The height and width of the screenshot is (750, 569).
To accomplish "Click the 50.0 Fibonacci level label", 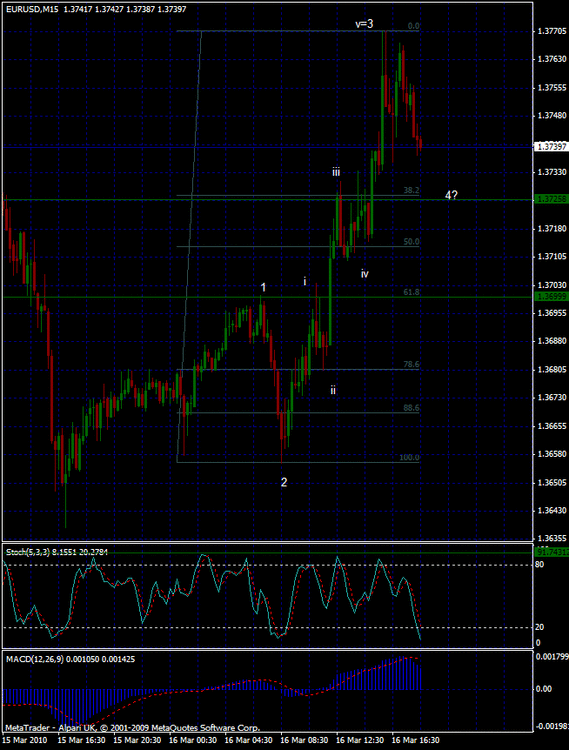I will point(411,242).
